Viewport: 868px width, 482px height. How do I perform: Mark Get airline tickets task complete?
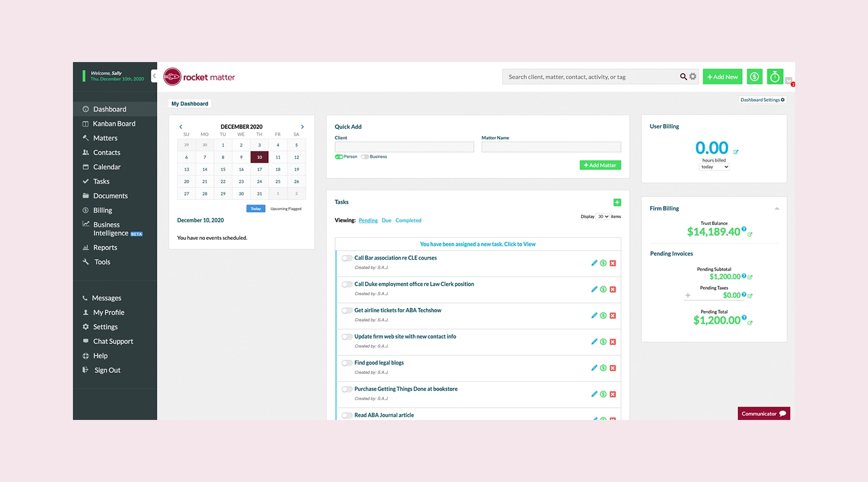coord(347,310)
